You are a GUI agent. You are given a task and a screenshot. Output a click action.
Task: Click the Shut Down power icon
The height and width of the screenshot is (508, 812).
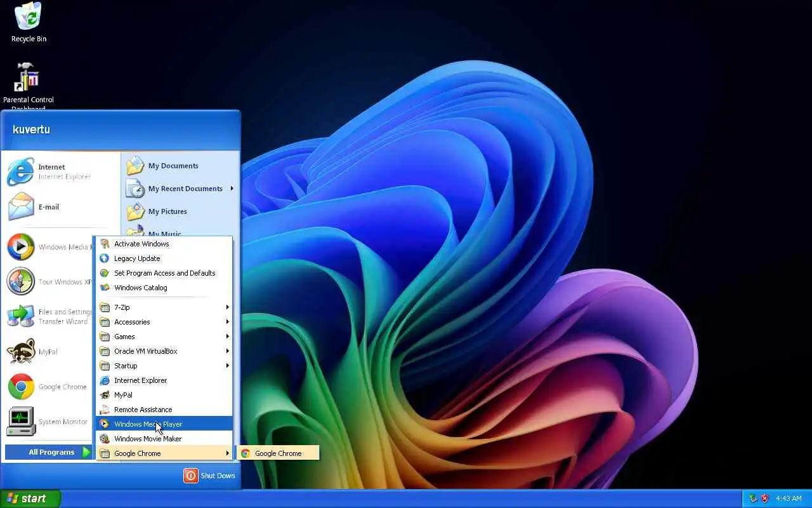pos(191,476)
